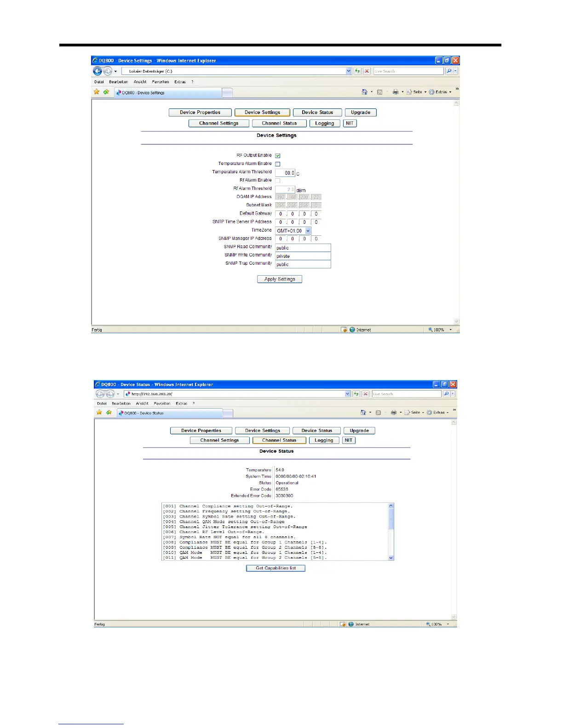Click Logging button in Device Status window
The width and height of the screenshot is (563, 728).
click(324, 440)
